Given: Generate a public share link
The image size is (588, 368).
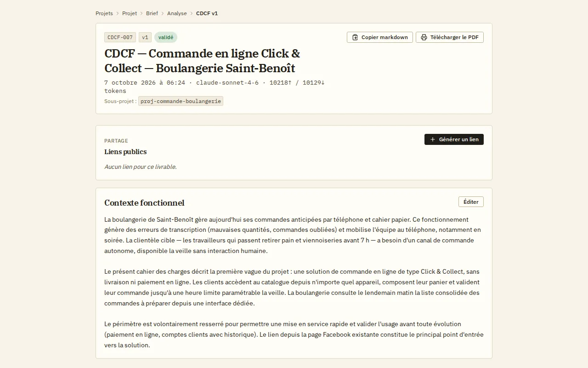Looking at the screenshot, I should 454,139.
